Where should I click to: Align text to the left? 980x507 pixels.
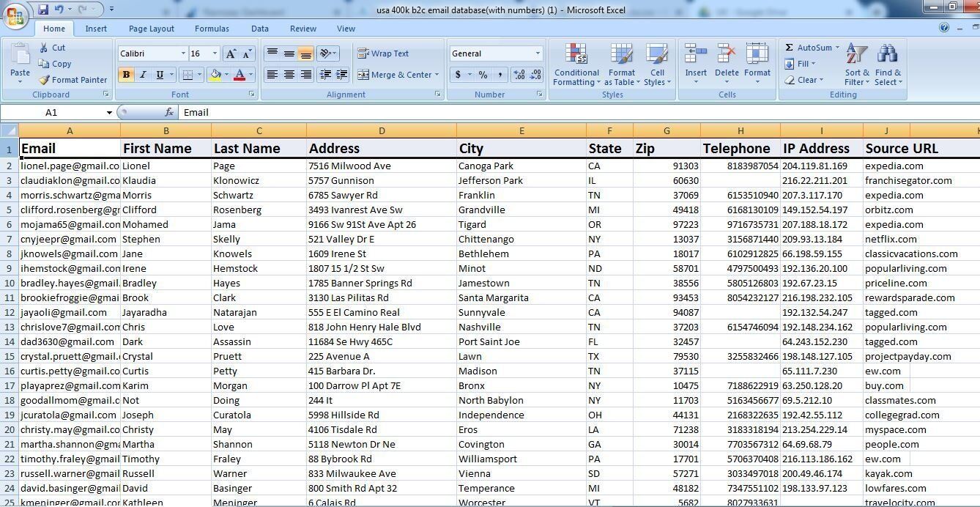coord(272,75)
